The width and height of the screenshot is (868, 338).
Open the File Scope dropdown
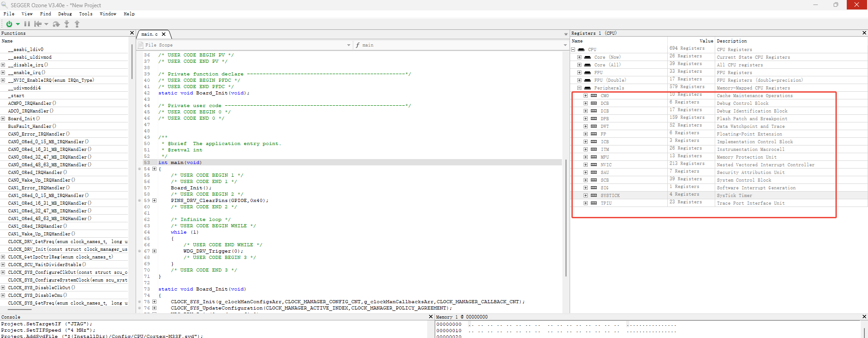tap(349, 45)
